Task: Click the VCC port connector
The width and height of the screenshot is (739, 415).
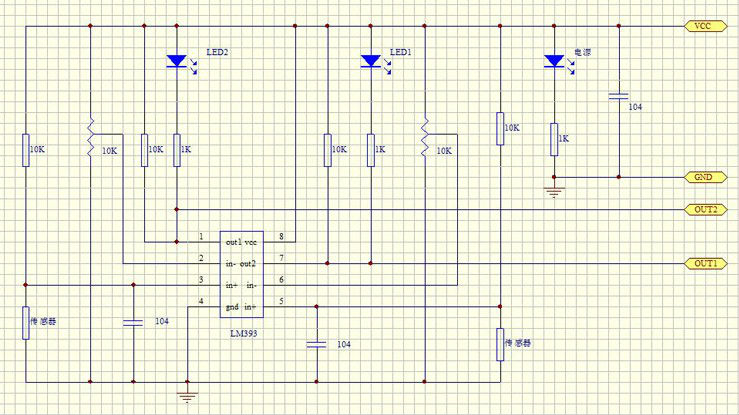Action: (x=703, y=27)
